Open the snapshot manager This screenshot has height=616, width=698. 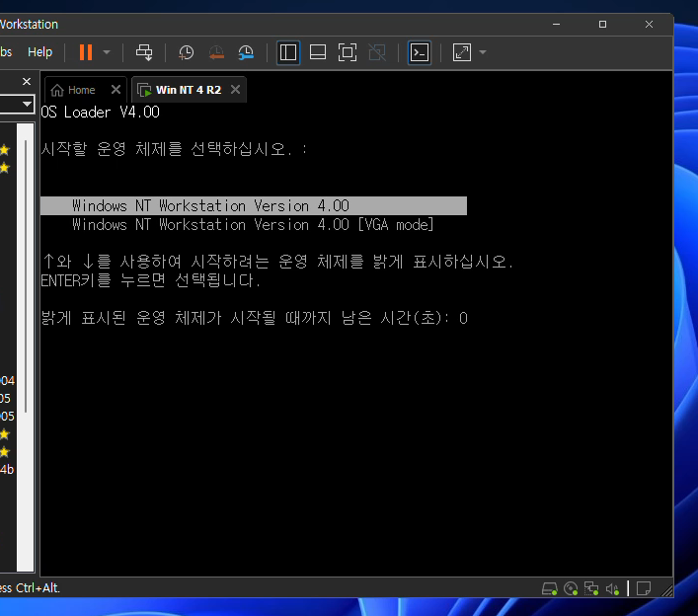(246, 52)
